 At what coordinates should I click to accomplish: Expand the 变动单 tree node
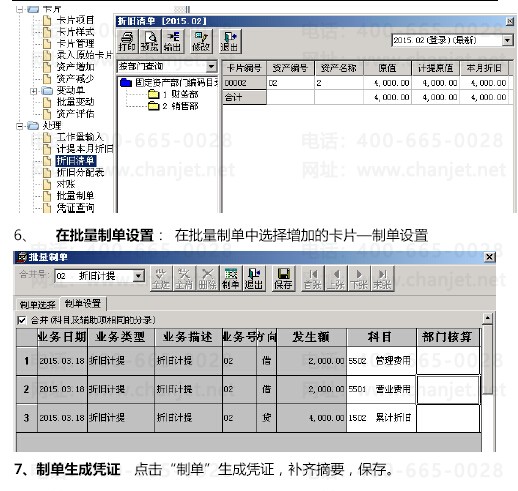tap(34, 91)
